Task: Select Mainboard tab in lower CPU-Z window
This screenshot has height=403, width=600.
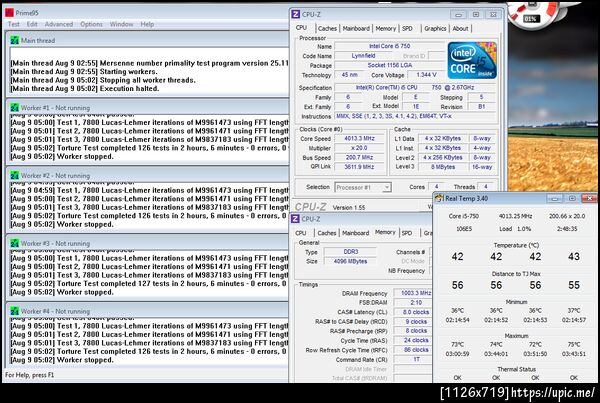Action: tap(355, 233)
